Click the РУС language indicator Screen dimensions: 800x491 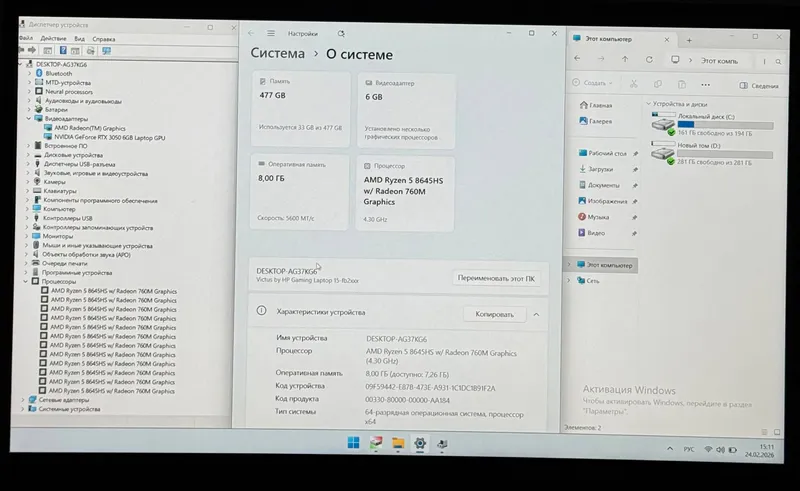point(689,449)
